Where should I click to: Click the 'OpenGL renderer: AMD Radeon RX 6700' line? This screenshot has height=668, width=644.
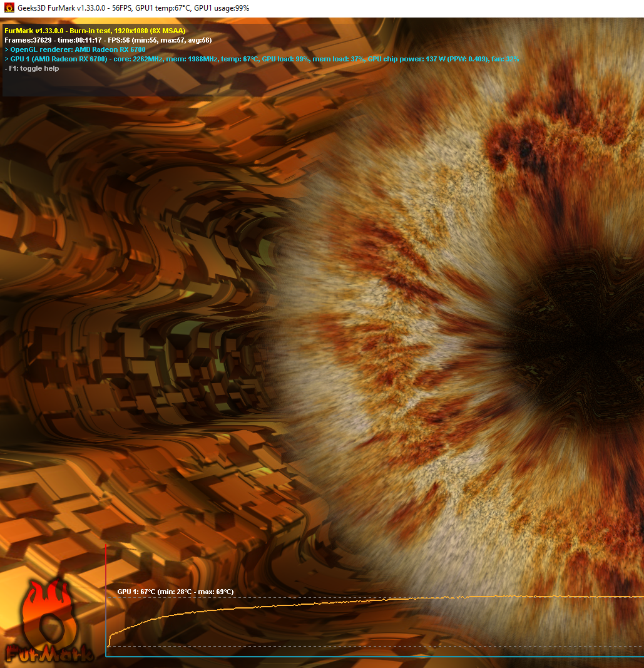point(75,49)
